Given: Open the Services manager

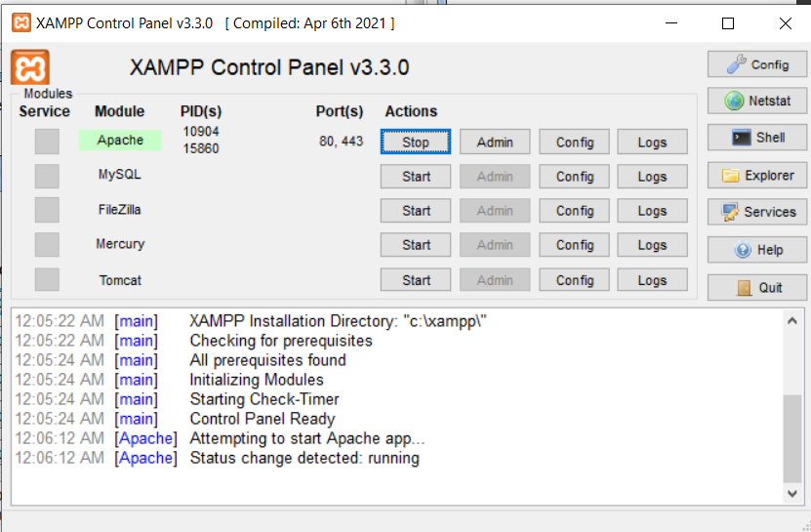Looking at the screenshot, I should (756, 212).
